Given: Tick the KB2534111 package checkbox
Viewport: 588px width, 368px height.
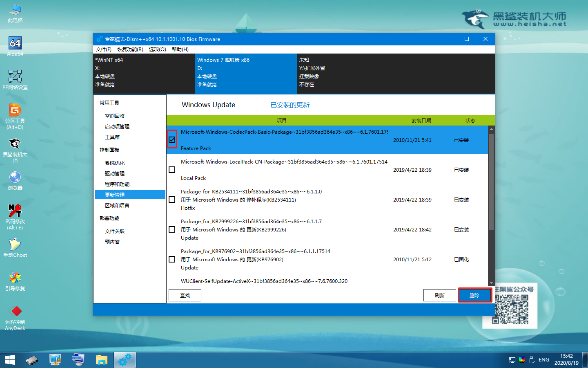Looking at the screenshot, I should pyautogui.click(x=172, y=200).
